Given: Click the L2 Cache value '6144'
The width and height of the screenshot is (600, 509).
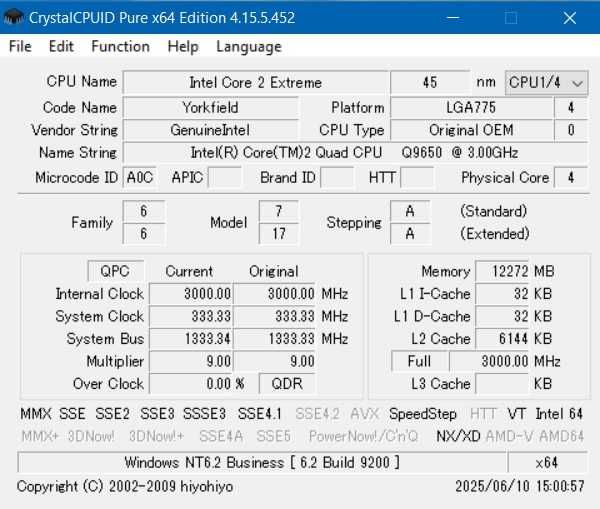Looking at the screenshot, I should pyautogui.click(x=502, y=338).
